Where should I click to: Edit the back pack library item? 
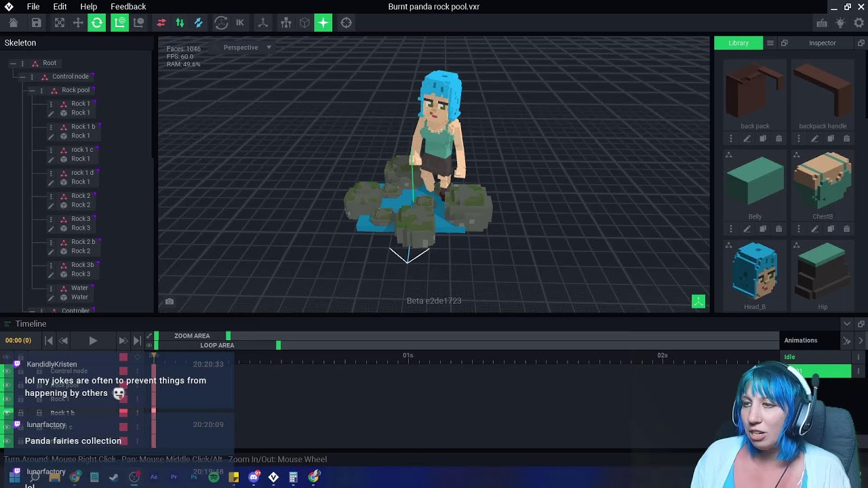(x=747, y=139)
